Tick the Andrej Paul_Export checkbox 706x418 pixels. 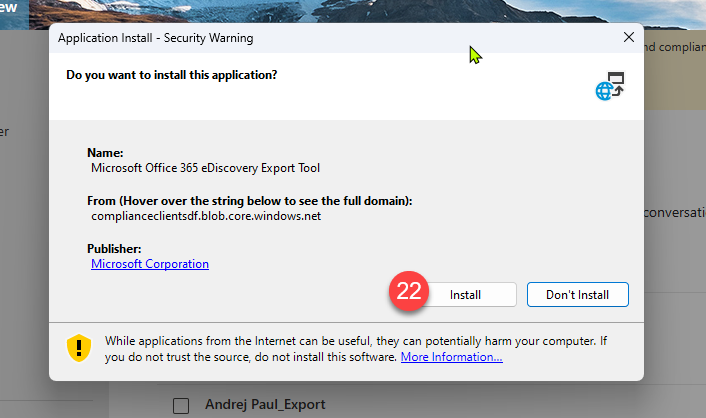coord(181,405)
